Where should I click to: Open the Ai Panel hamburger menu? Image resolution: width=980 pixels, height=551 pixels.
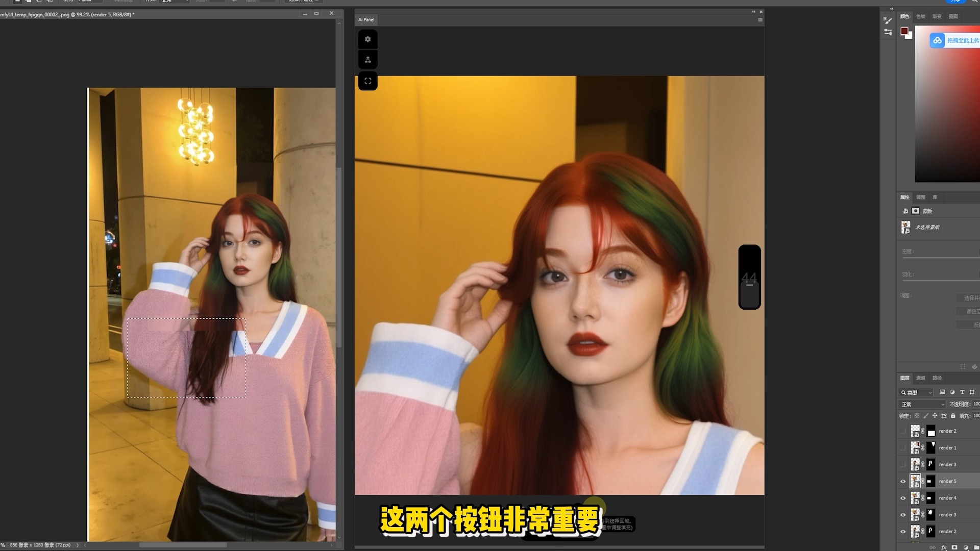[759, 18]
